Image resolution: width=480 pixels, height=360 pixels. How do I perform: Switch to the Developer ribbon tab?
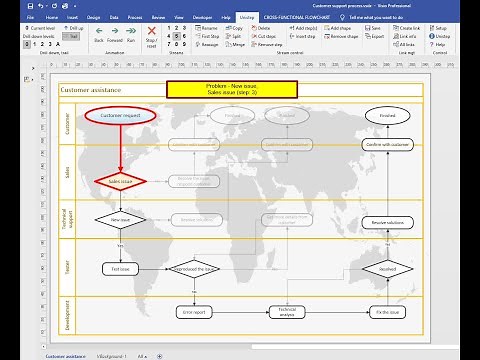coord(202,17)
